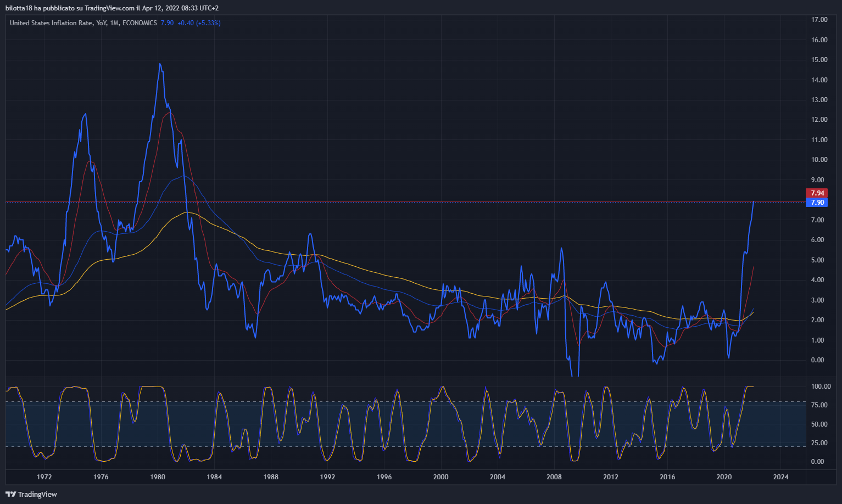This screenshot has width=842, height=504.
Task: Click the 1980 year label on time axis
Action: click(158, 477)
